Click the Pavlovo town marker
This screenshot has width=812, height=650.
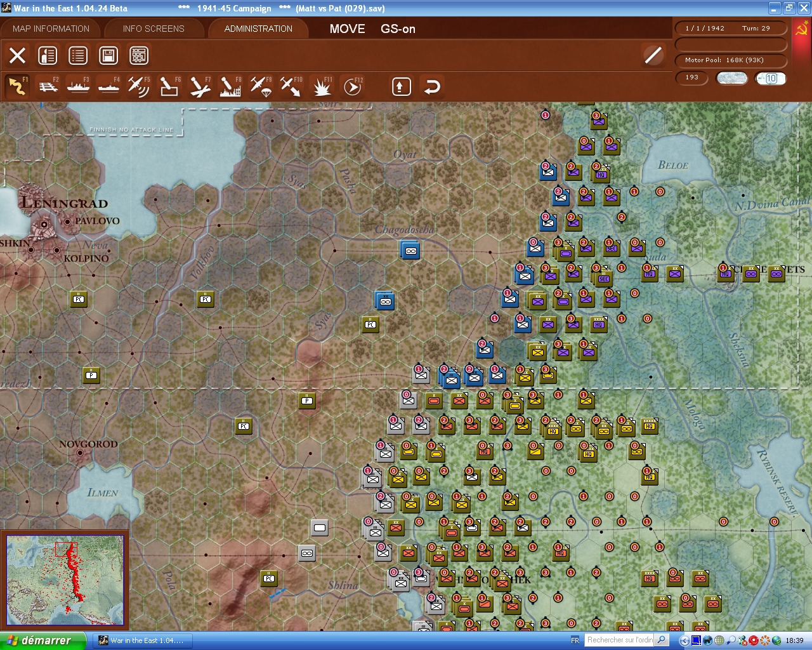67,222
